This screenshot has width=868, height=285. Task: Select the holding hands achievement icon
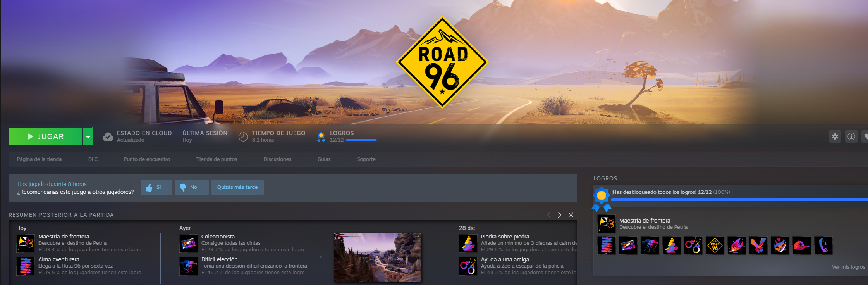[758, 245]
